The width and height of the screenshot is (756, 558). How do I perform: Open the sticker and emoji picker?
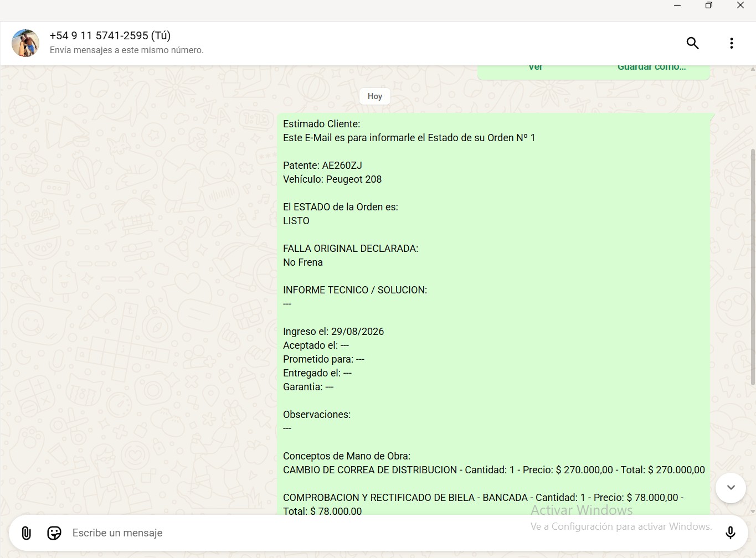coord(54,533)
